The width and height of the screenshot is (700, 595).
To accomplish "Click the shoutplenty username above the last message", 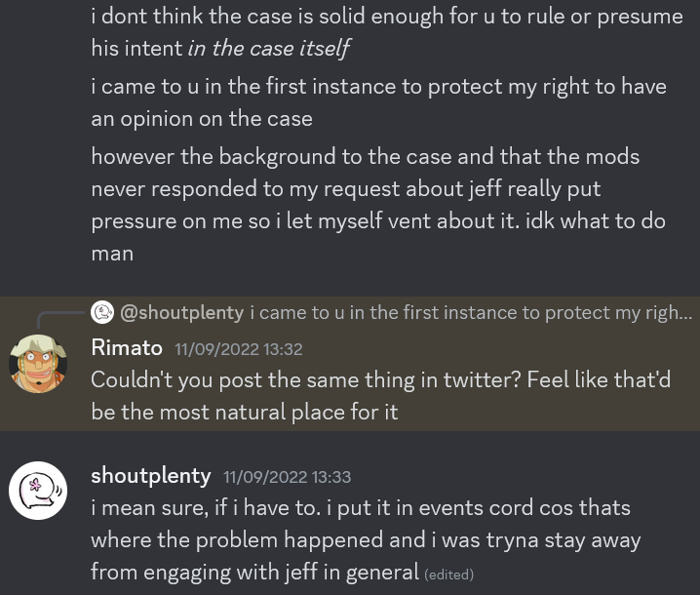I will (x=150, y=475).
